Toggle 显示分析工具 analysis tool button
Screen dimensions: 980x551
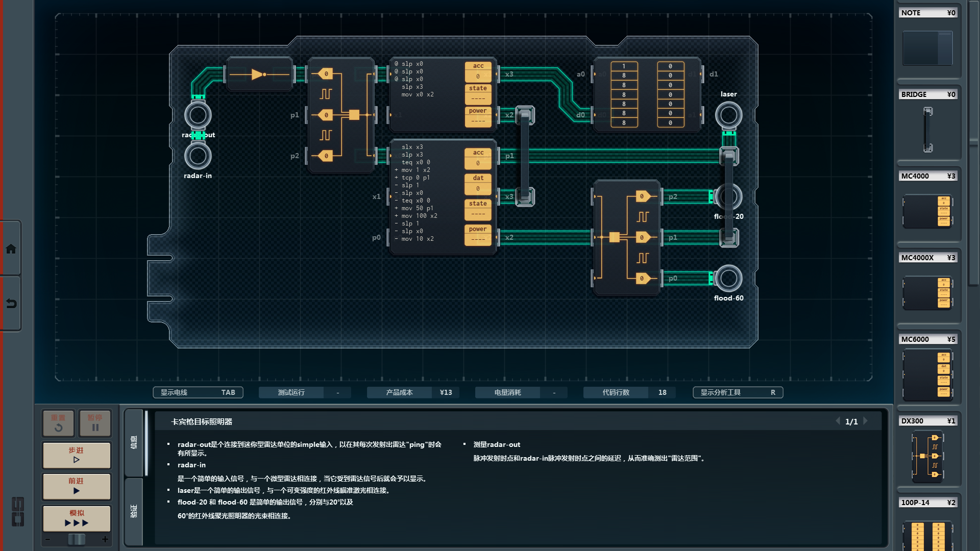[x=738, y=392]
